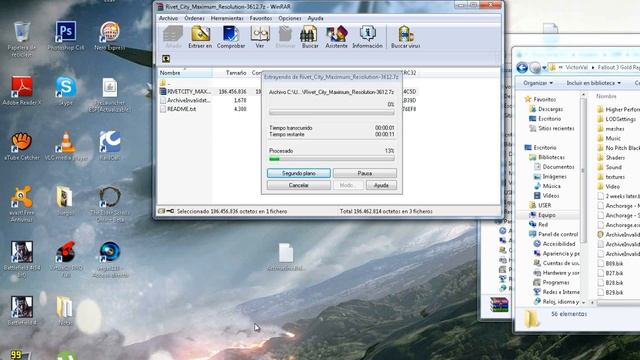This screenshot has width=640, height=360.
Task: Open Adobe Reader X desktop icon
Action: click(22, 91)
